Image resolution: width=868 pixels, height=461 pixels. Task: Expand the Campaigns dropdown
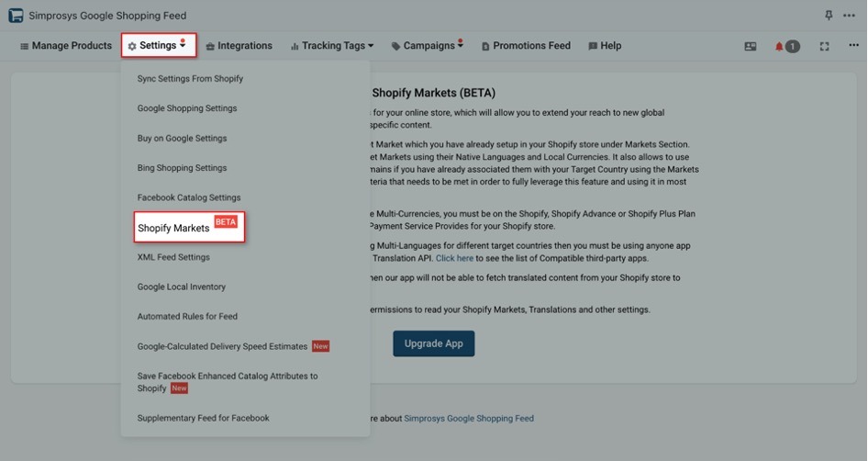[427, 45]
